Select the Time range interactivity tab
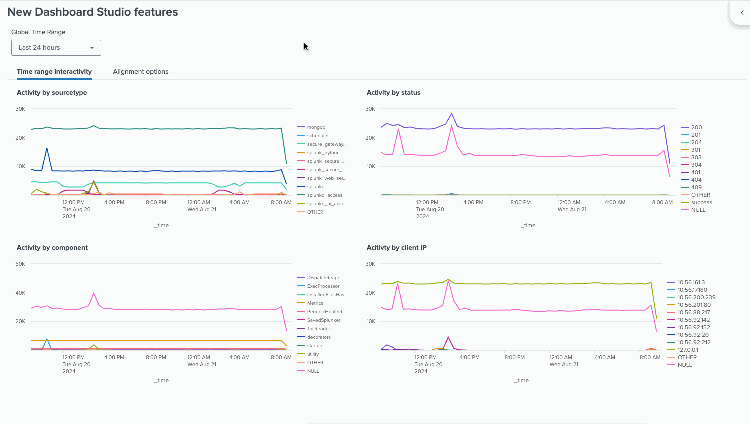The height and width of the screenshot is (424, 750). pos(54,72)
